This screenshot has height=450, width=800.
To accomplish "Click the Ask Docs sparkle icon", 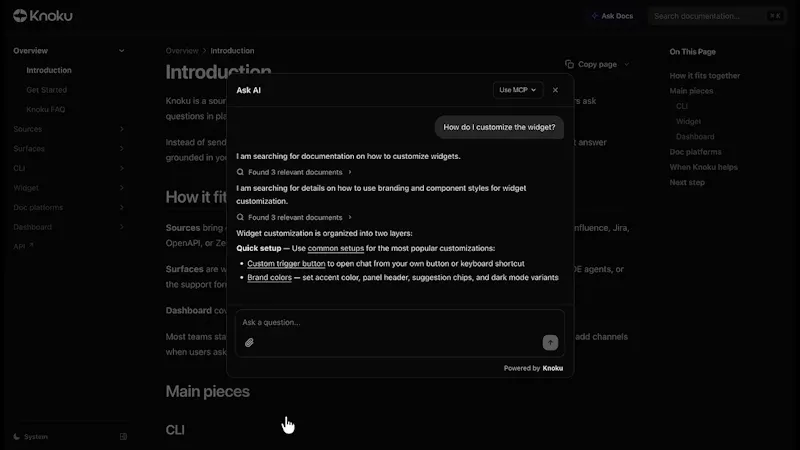I will point(594,16).
